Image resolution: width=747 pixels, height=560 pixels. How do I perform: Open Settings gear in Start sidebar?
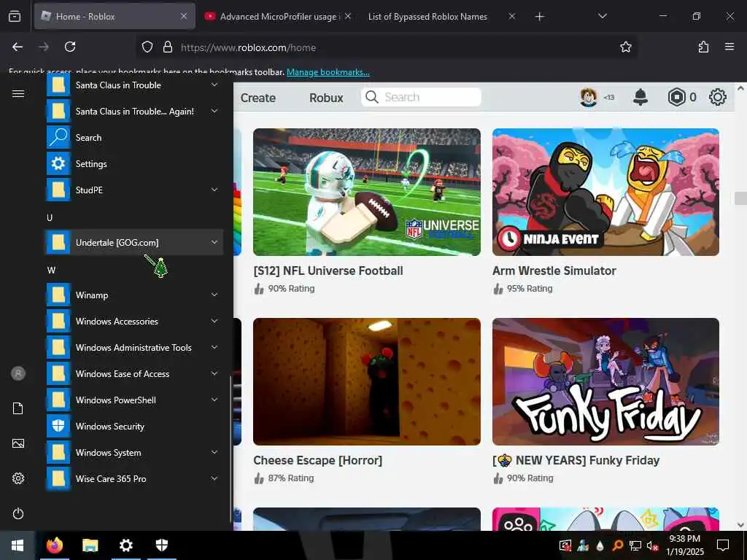point(18,478)
